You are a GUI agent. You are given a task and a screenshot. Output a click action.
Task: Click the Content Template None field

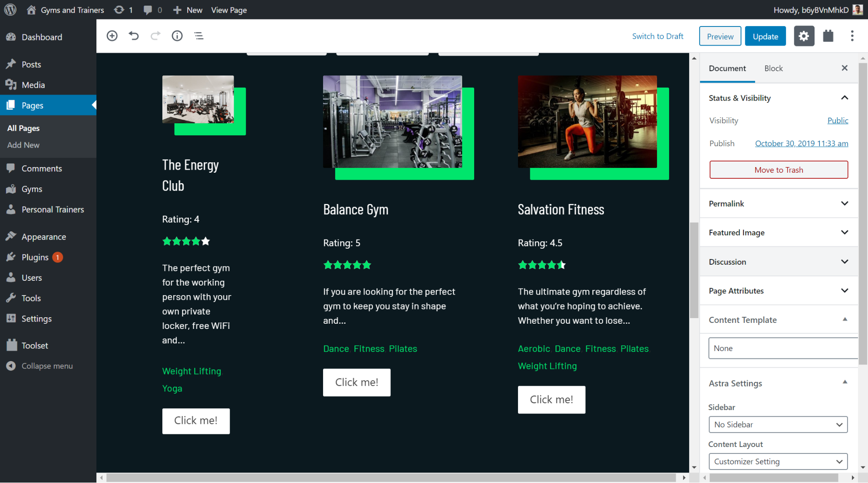pyautogui.click(x=782, y=348)
